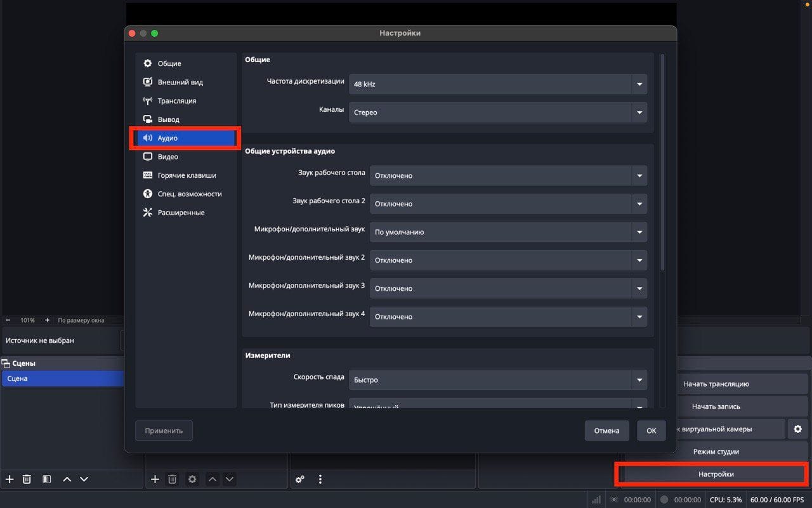This screenshot has height=508, width=812.
Task: Click the Отмена button
Action: (606, 431)
